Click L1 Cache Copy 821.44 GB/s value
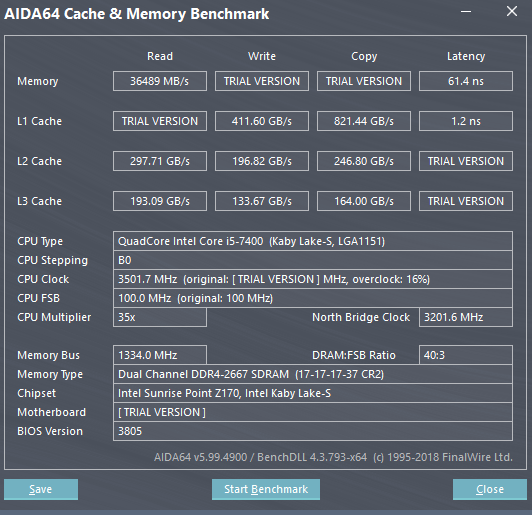 364,121
